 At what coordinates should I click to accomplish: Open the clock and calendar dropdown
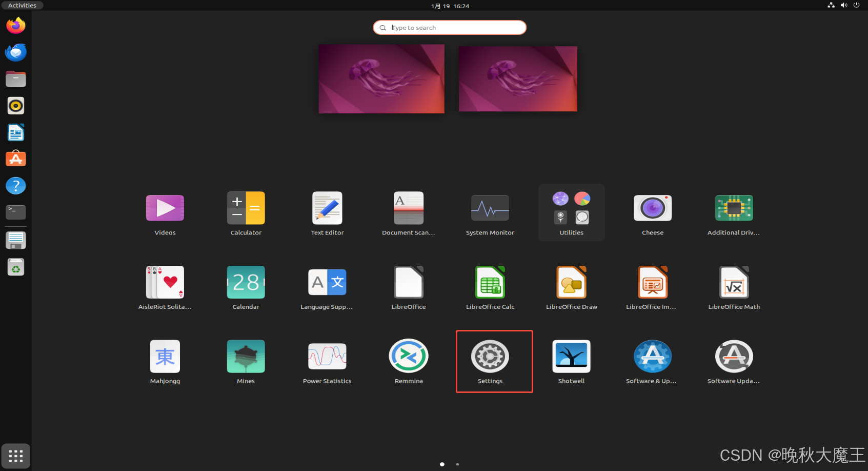pos(450,6)
